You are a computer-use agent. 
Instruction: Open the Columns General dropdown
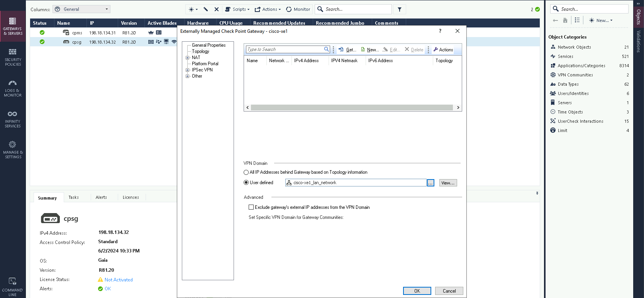click(x=81, y=9)
